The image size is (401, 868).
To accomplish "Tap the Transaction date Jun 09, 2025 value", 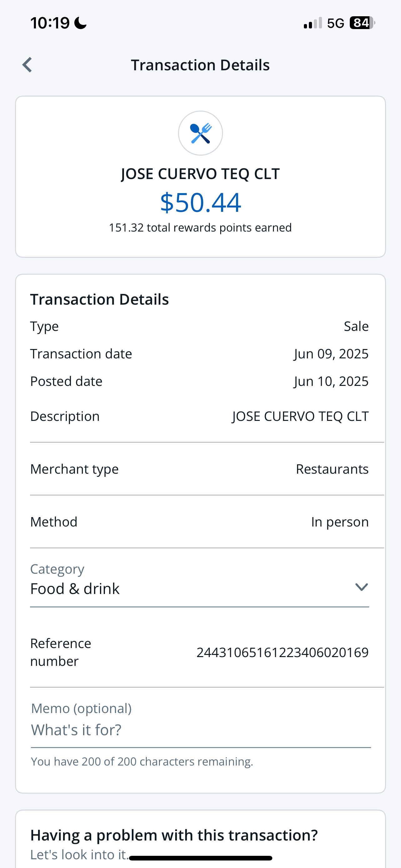I will coord(331,354).
